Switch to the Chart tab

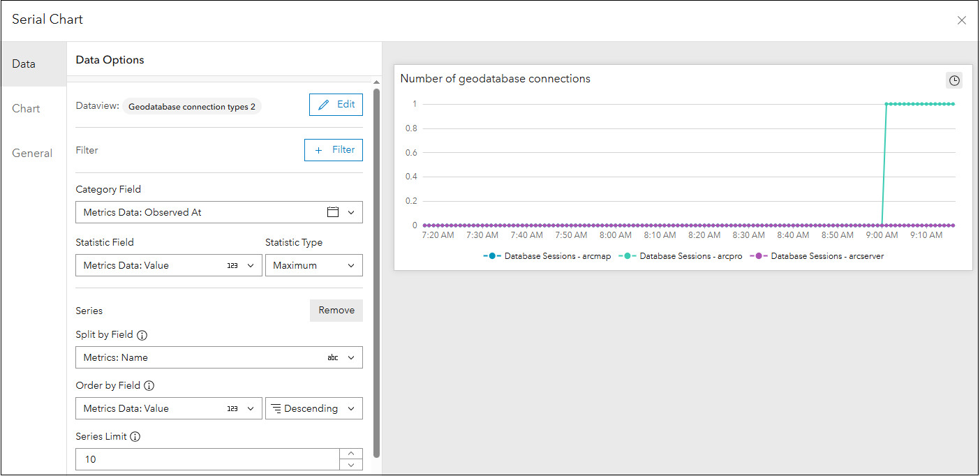click(26, 108)
